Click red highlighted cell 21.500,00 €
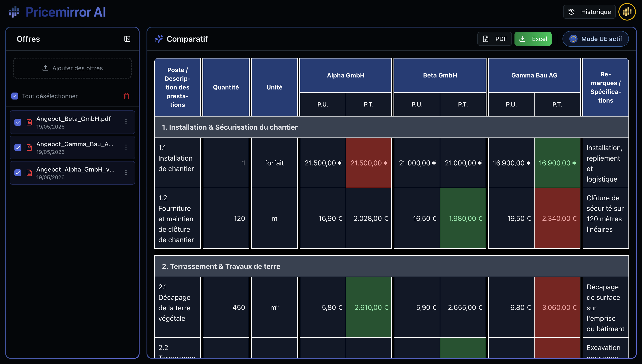The height and width of the screenshot is (364, 642). coord(369,163)
